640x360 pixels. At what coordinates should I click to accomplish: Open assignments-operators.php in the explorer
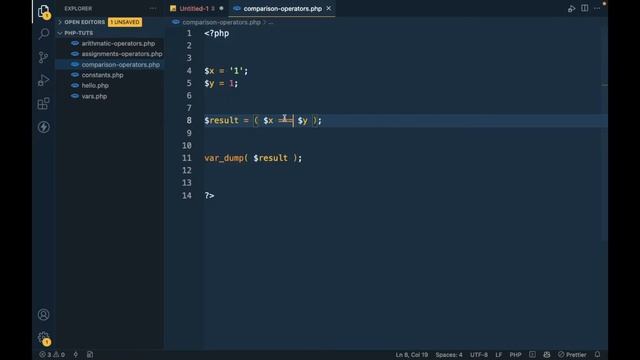click(x=122, y=54)
